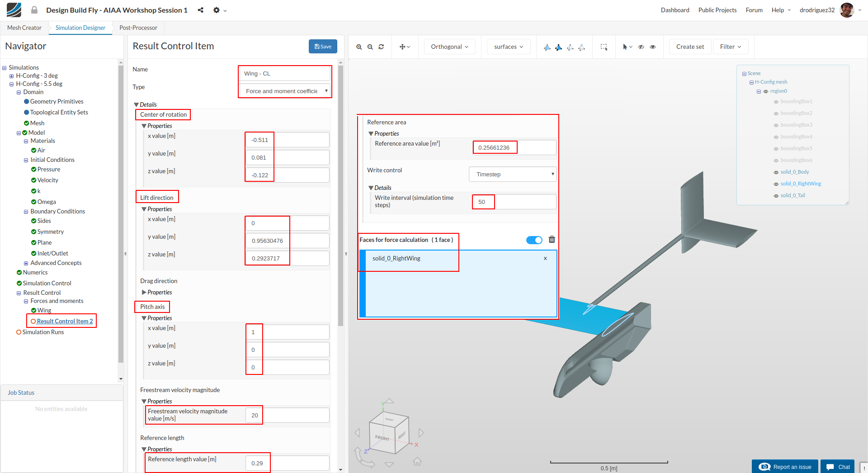
Task: Open the Orthogonal projection dropdown
Action: click(449, 47)
